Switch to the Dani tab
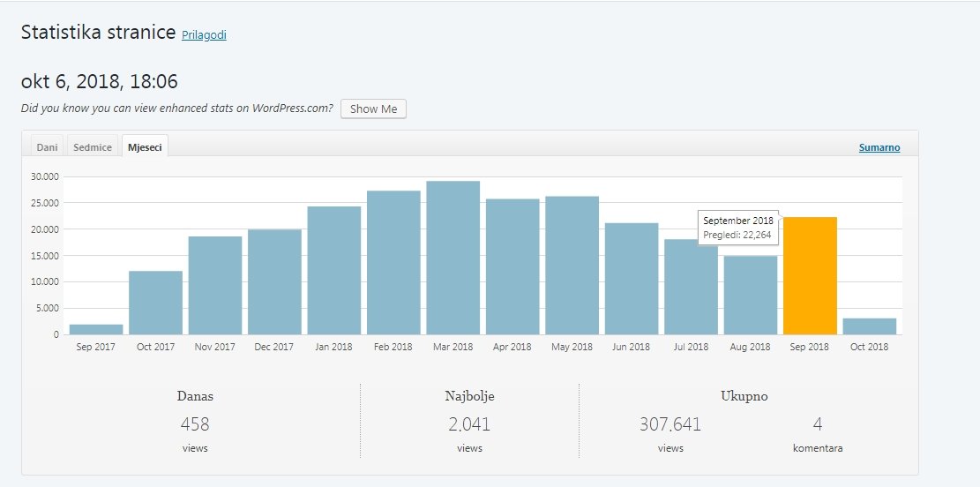 [47, 147]
